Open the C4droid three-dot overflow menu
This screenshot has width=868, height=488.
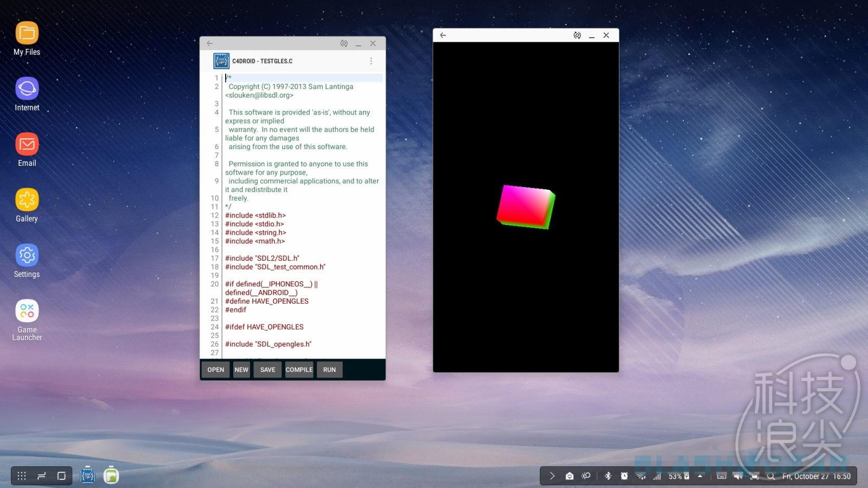[x=371, y=61]
